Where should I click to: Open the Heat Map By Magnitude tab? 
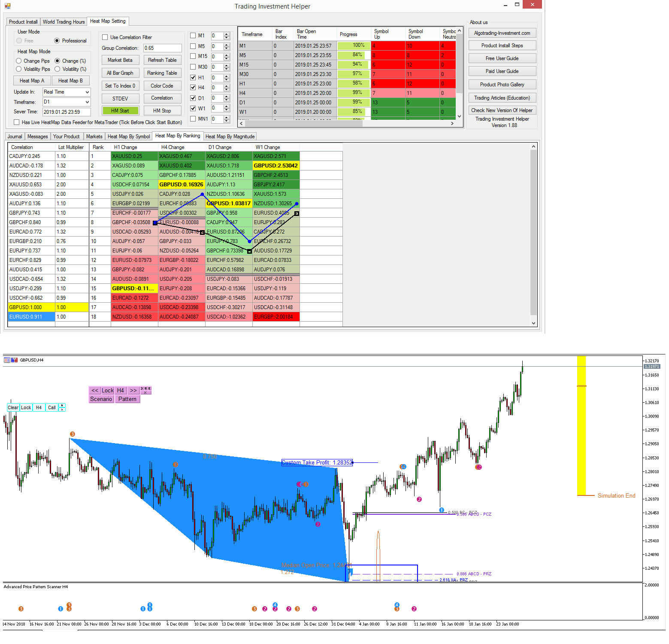coord(230,136)
